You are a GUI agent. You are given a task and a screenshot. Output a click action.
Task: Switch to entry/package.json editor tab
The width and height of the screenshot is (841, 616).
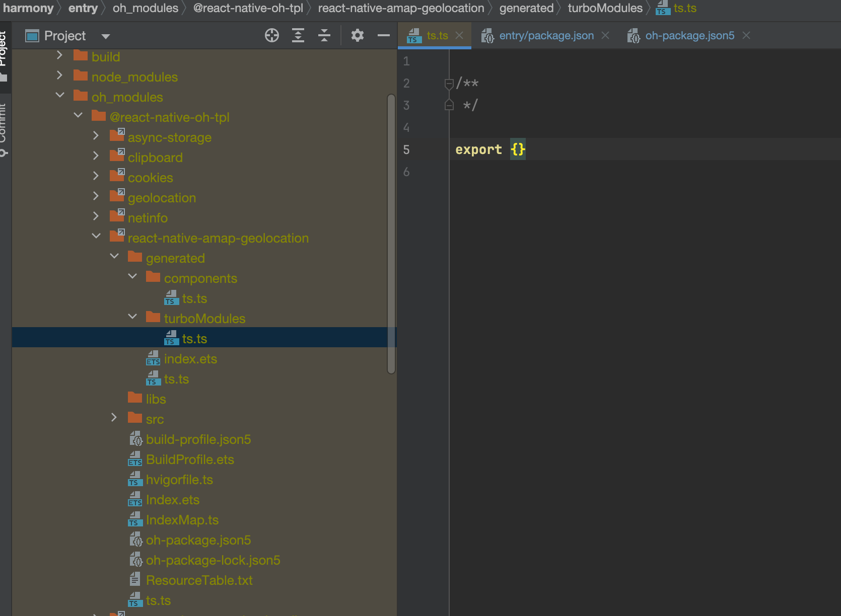[x=546, y=35]
